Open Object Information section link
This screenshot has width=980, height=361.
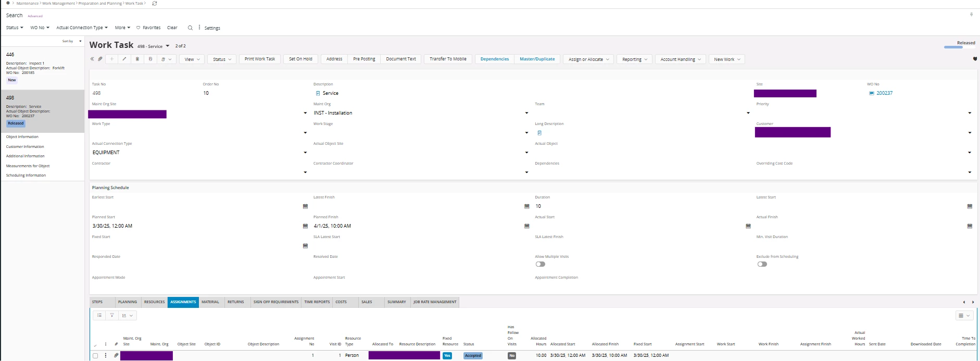(x=22, y=137)
